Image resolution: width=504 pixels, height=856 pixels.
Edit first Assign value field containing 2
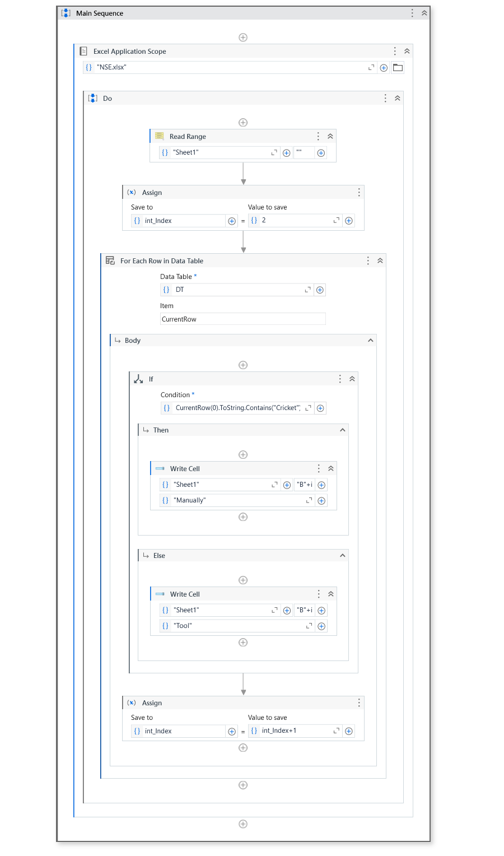295,221
